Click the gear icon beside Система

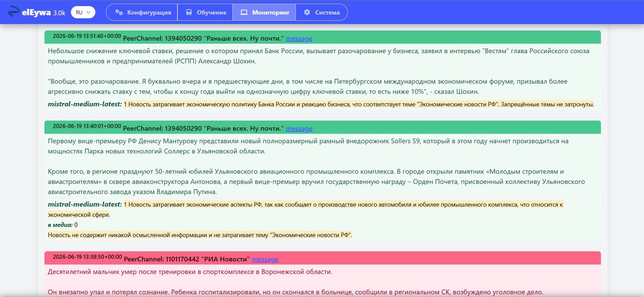click(307, 12)
